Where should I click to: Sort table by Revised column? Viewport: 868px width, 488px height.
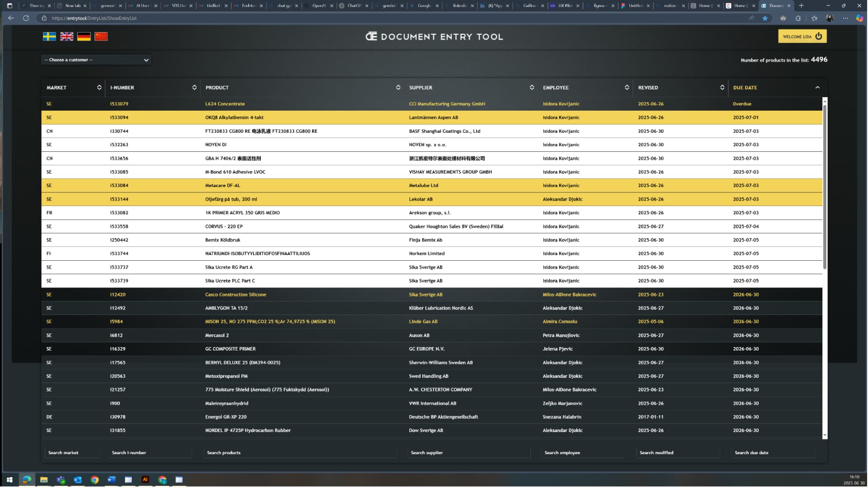click(x=722, y=87)
